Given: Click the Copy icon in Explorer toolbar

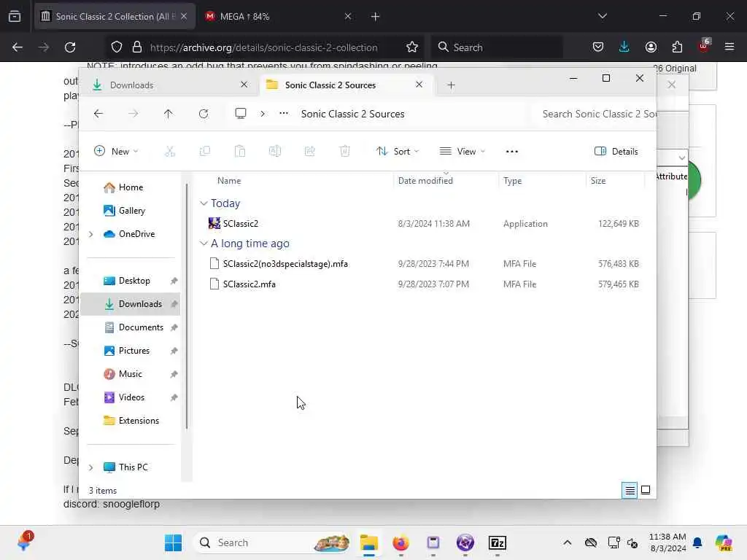Looking at the screenshot, I should coord(205,152).
